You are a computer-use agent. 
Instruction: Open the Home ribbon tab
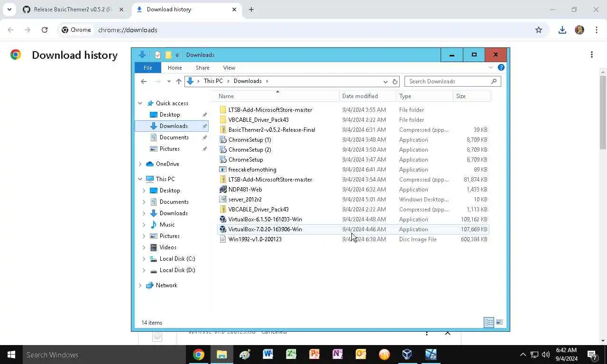pyautogui.click(x=175, y=68)
